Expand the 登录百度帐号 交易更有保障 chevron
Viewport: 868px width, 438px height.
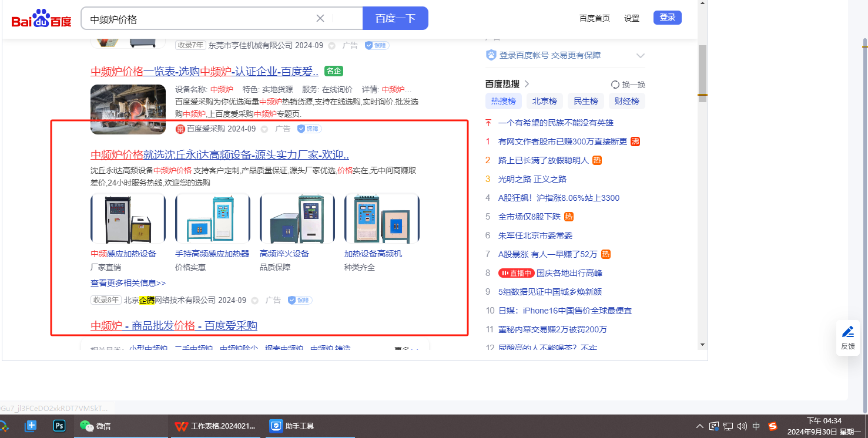pos(641,56)
